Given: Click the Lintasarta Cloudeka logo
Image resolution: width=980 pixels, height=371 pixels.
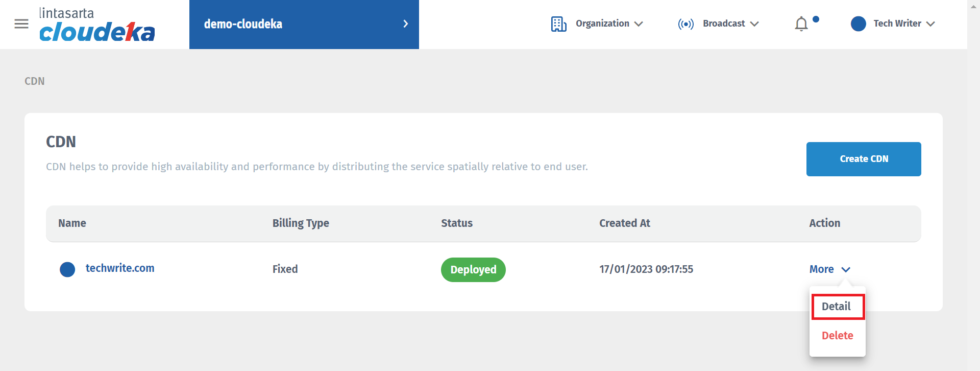Looking at the screenshot, I should pos(97,25).
